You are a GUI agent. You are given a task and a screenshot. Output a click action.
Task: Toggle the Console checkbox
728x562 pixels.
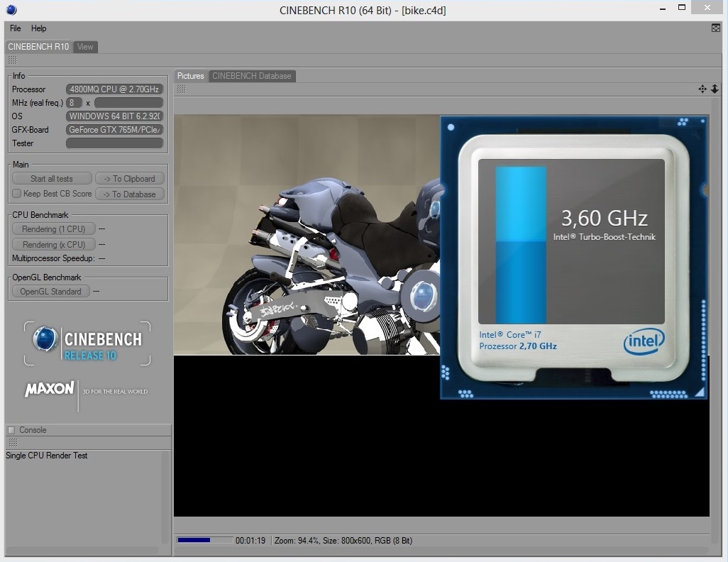pyautogui.click(x=11, y=430)
